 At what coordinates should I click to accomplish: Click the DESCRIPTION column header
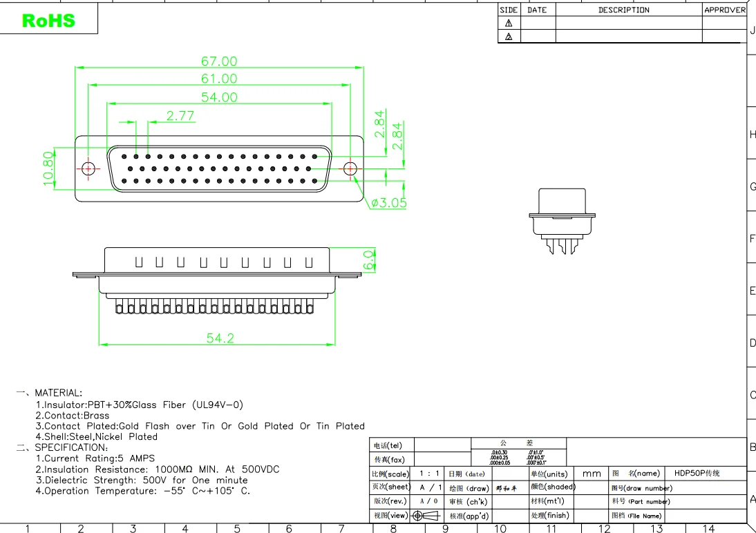point(623,10)
